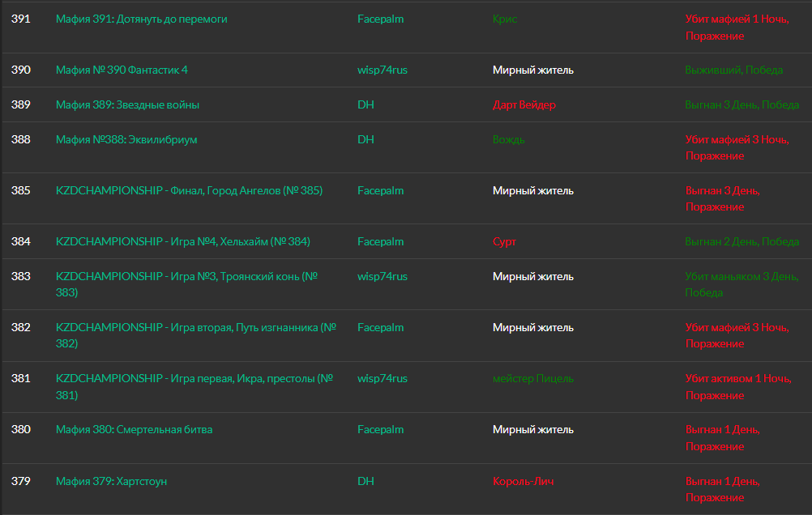This screenshot has width=812, height=515.
Task: Click host wisp74rus in game 383 row
Action: 382,276
